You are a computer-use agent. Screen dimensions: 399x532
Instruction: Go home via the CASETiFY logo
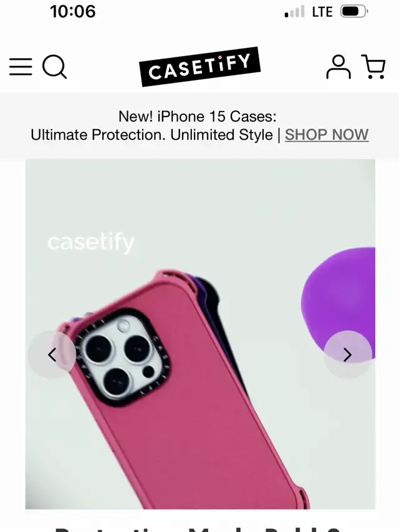[x=199, y=67]
